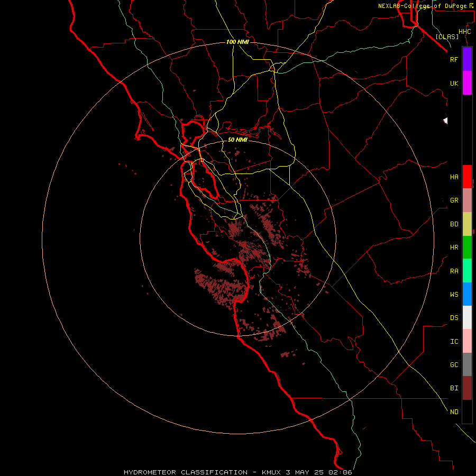Pick the mint green RA legend swatch
The image size is (476, 476).
467,271
